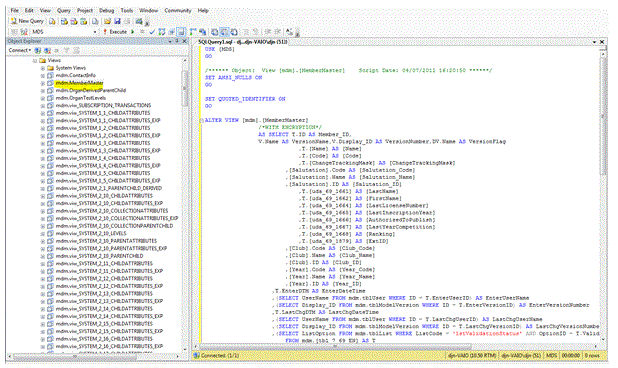Expand the System Views folder node
The image size is (618, 368).
click(x=43, y=68)
